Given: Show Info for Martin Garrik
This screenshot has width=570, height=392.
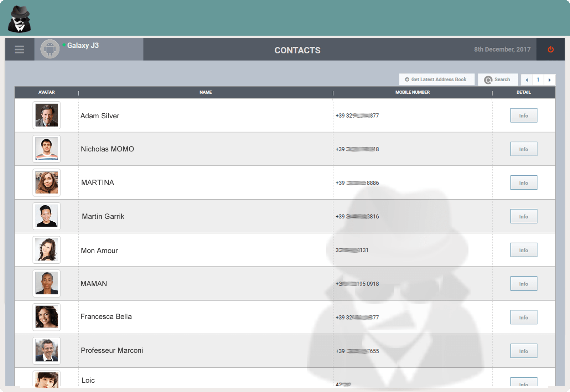Looking at the screenshot, I should click(523, 216).
